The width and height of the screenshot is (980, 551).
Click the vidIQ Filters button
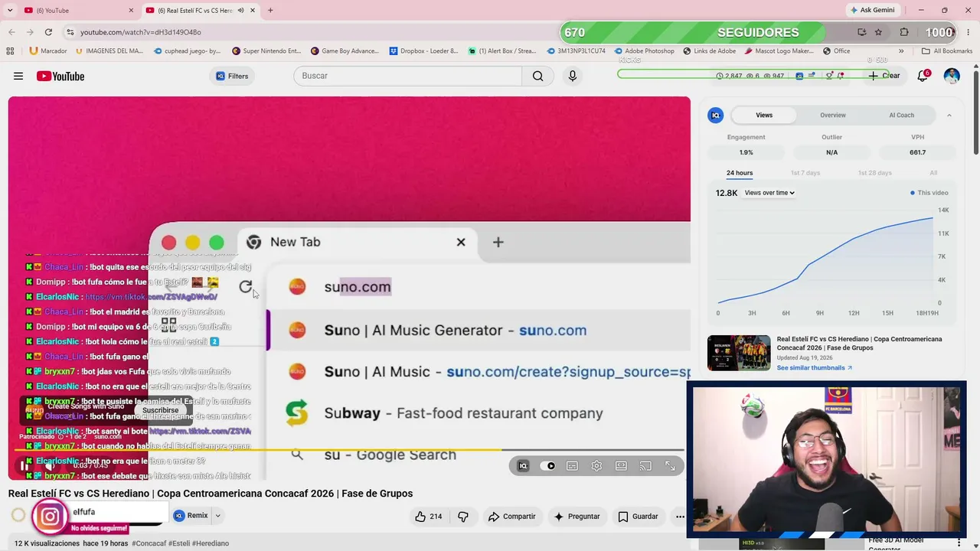(x=232, y=76)
